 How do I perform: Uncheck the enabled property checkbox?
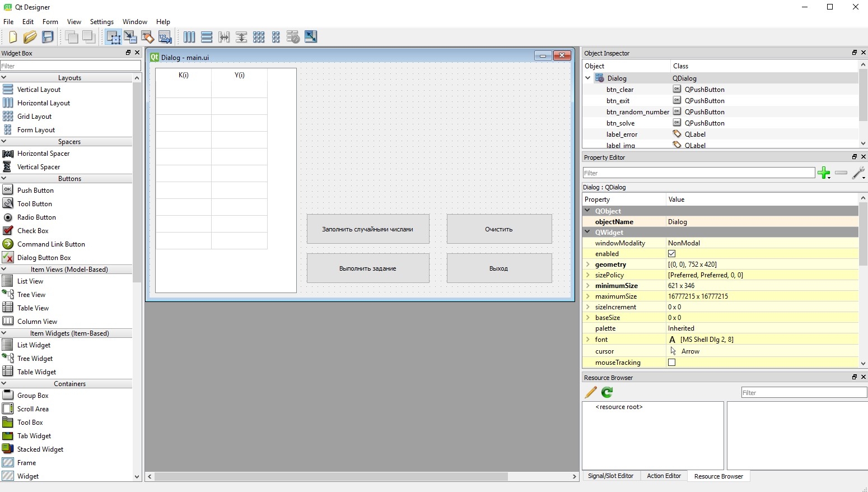(x=672, y=254)
